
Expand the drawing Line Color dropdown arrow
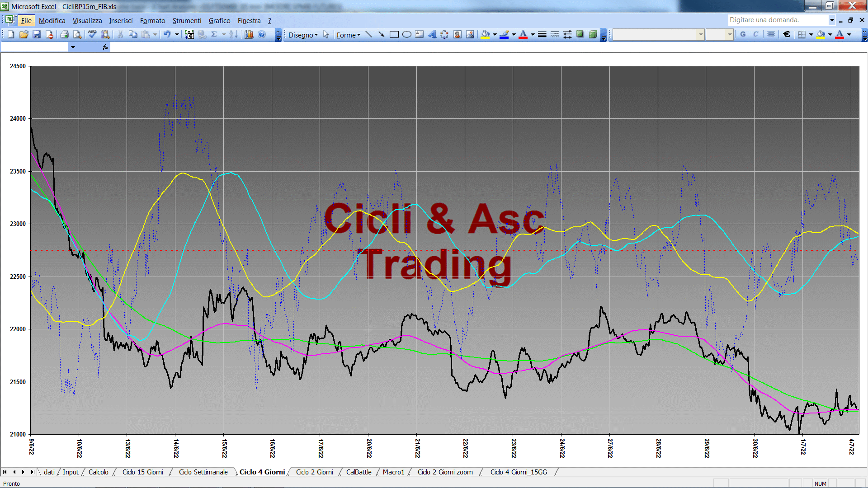pos(514,34)
